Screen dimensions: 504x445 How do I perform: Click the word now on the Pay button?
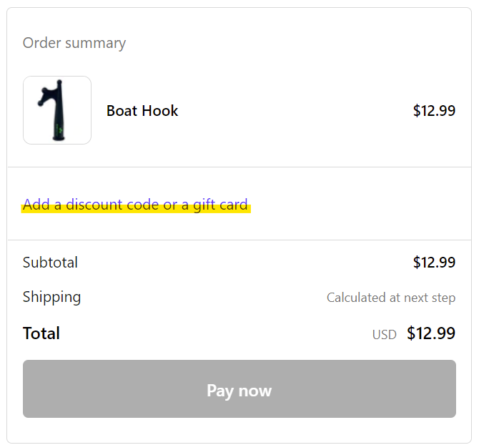[255, 391]
